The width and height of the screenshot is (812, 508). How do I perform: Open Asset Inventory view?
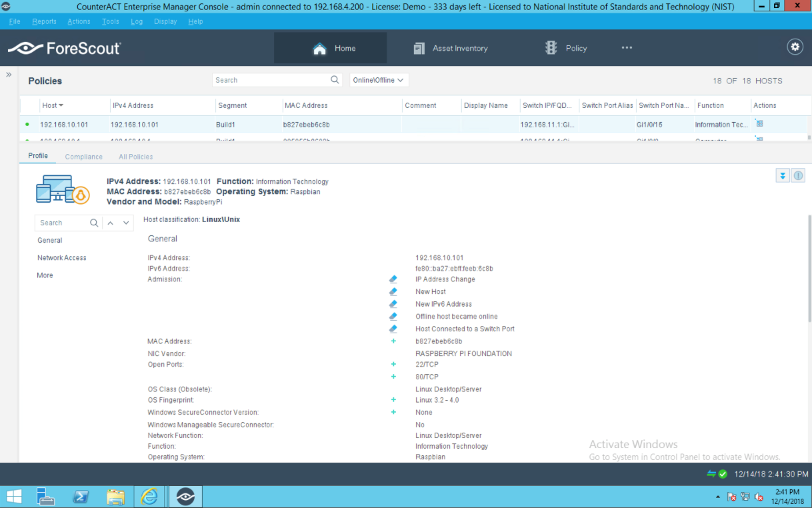pyautogui.click(x=450, y=48)
